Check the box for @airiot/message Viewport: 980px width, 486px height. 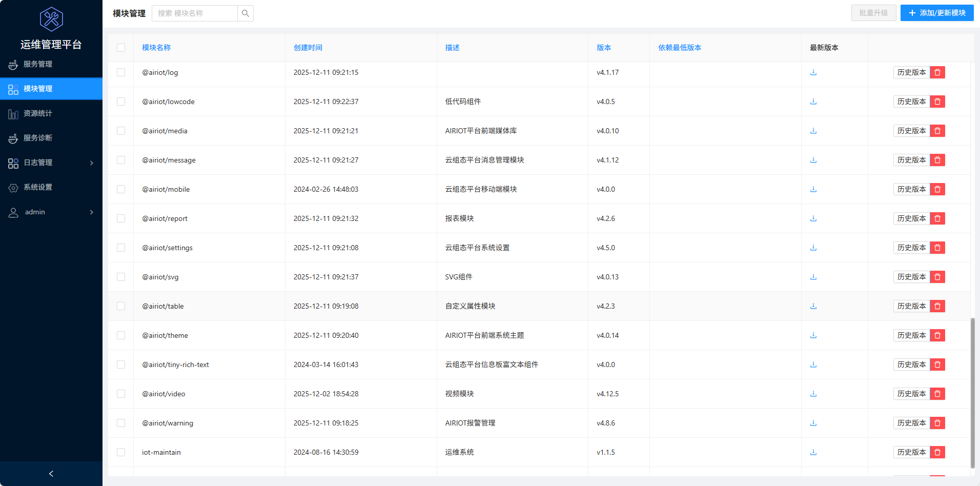(121, 160)
